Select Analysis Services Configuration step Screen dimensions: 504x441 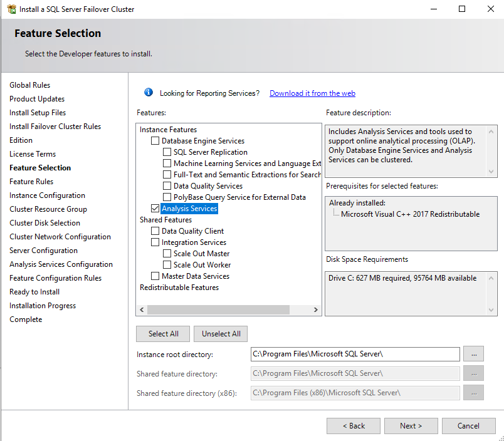tap(61, 264)
